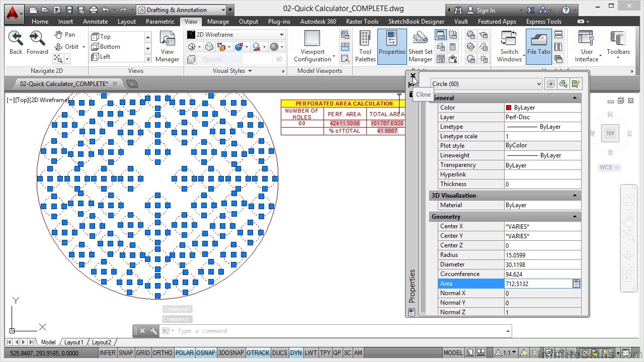The height and width of the screenshot is (362, 644).
Task: Open the Home ribbon tab
Action: click(40, 22)
